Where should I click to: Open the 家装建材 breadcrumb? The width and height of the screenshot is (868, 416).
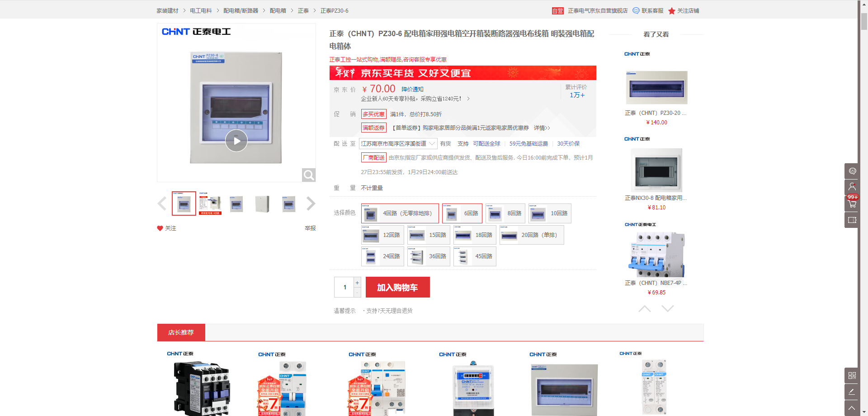coord(167,10)
